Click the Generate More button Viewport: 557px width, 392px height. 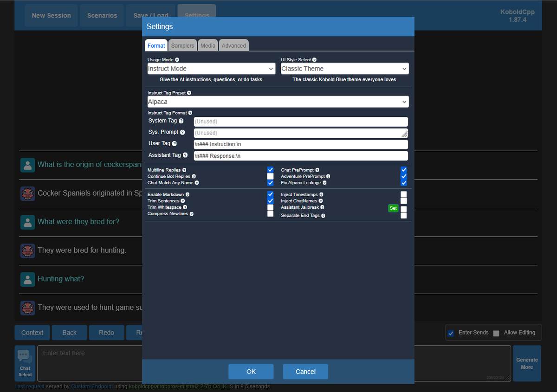pos(527,364)
